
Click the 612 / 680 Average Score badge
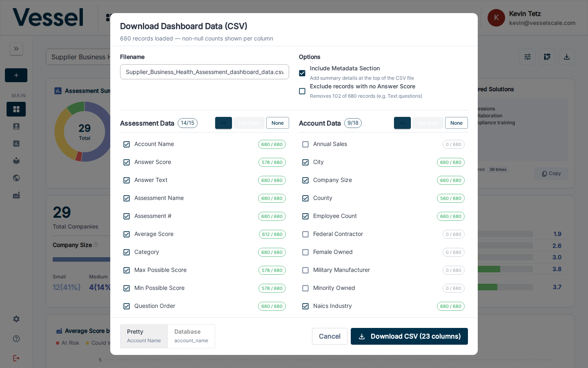coord(272,234)
